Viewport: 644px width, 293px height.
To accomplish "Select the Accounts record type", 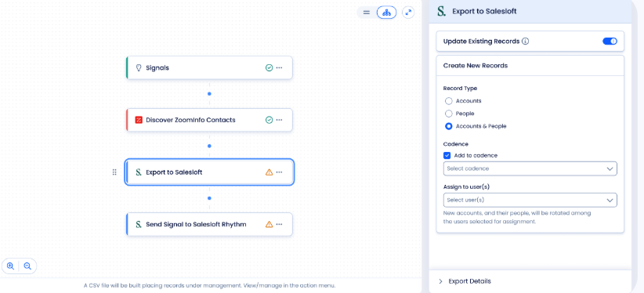I will coord(448,101).
